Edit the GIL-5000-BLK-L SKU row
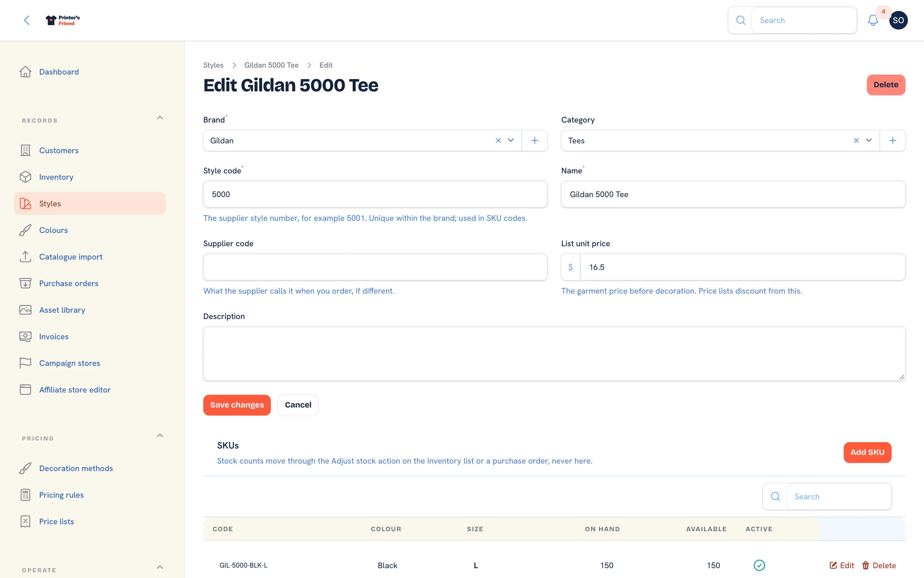This screenshot has width=924, height=578. click(841, 565)
